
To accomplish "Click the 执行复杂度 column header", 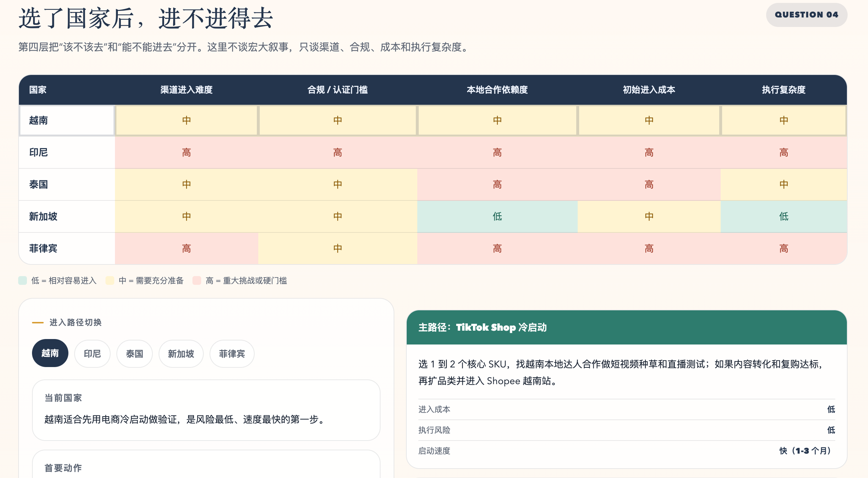I will (783, 90).
